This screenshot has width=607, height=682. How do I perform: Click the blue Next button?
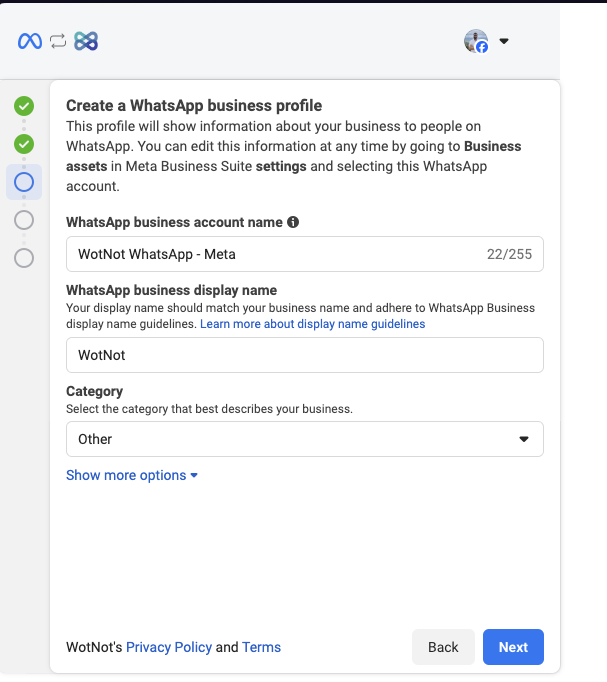[x=513, y=647]
